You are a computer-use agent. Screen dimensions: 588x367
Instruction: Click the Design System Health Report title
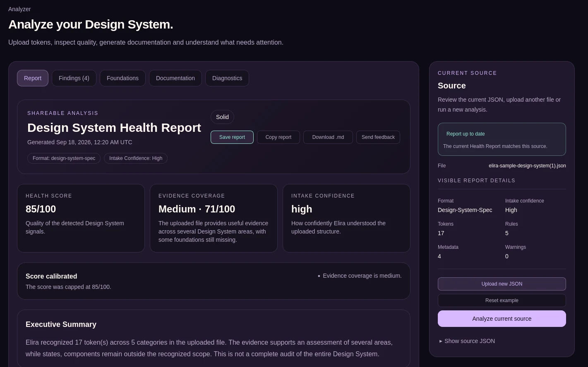(x=114, y=128)
